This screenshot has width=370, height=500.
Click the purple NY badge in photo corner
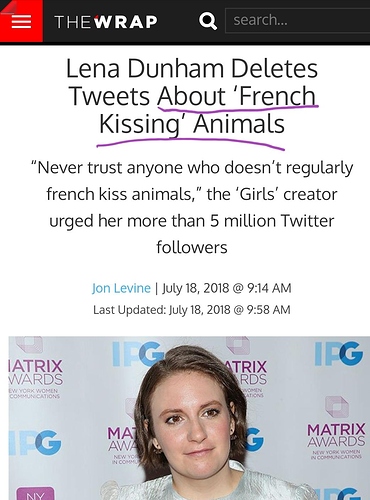[35, 494]
